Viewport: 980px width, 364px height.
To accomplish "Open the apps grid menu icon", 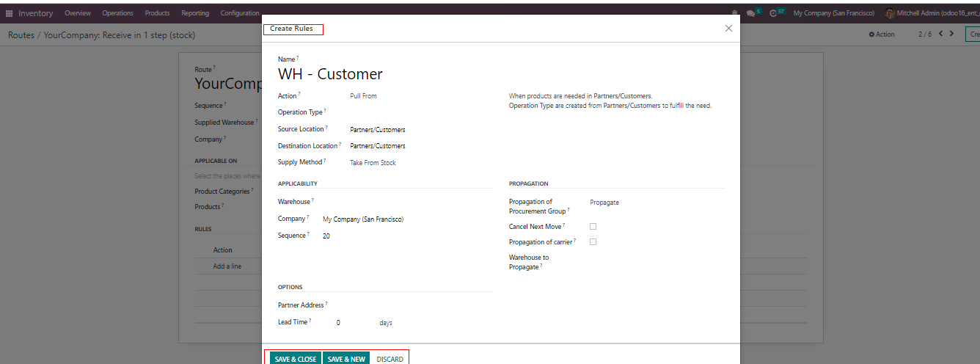I will click(x=9, y=13).
